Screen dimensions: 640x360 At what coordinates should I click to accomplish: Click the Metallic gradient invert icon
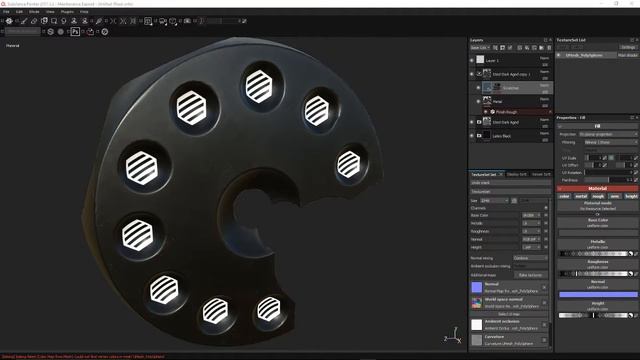[x=631, y=254]
